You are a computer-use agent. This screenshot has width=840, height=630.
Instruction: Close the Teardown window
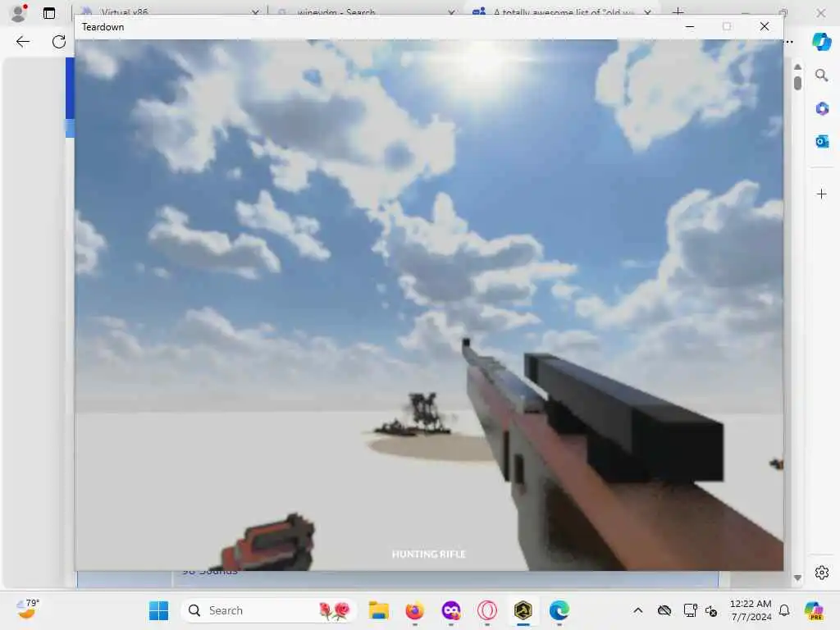coord(765,26)
